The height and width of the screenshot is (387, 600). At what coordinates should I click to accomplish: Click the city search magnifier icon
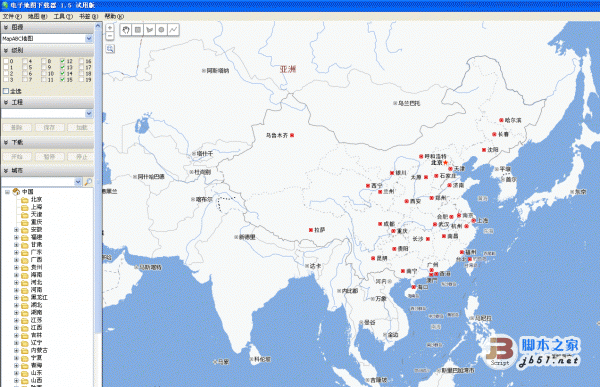click(x=88, y=182)
